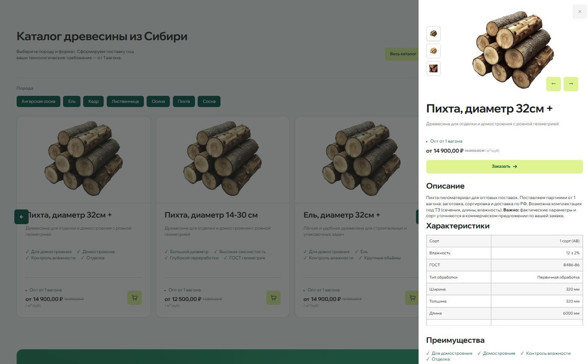The width and height of the screenshot is (588, 364).
Task: Filter by Ангарская сосна species
Action: coord(38,101)
